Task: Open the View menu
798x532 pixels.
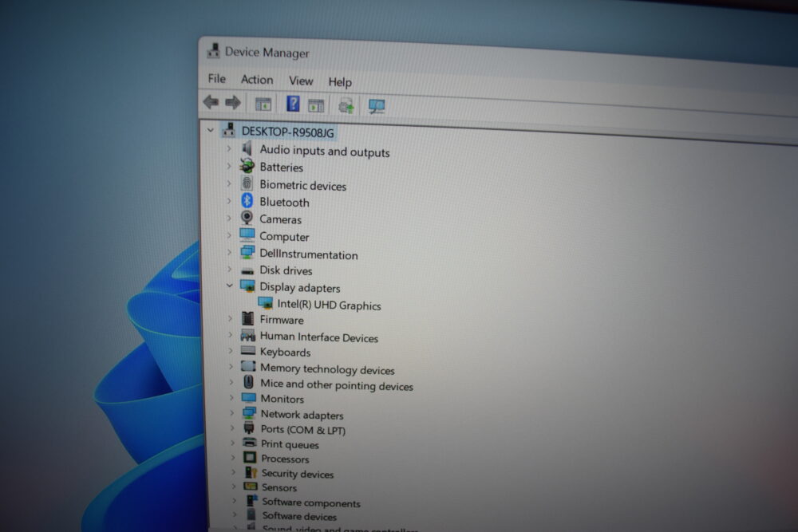Action: (x=301, y=81)
